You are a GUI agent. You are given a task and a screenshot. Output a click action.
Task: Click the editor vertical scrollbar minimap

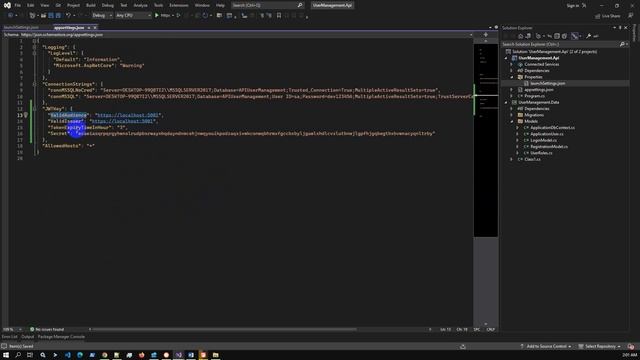point(486,139)
